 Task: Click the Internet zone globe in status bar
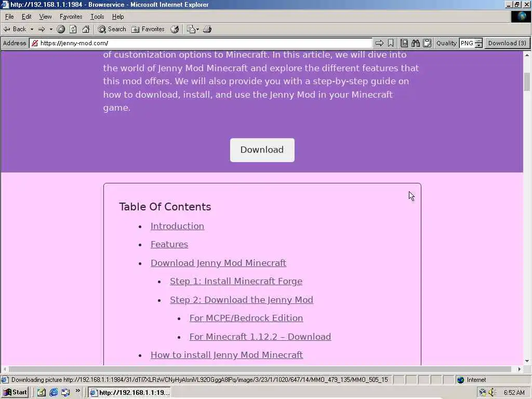(460, 380)
